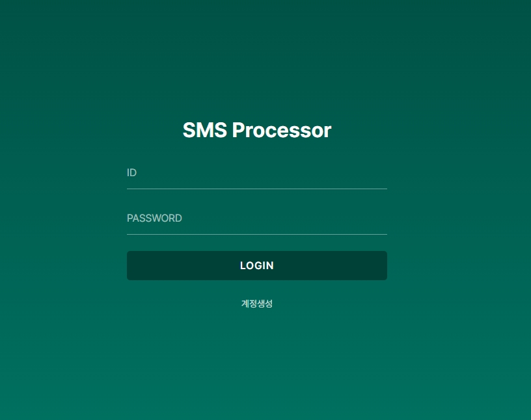Select the SMS Processor heading text
The image size is (531, 420).
[256, 130]
